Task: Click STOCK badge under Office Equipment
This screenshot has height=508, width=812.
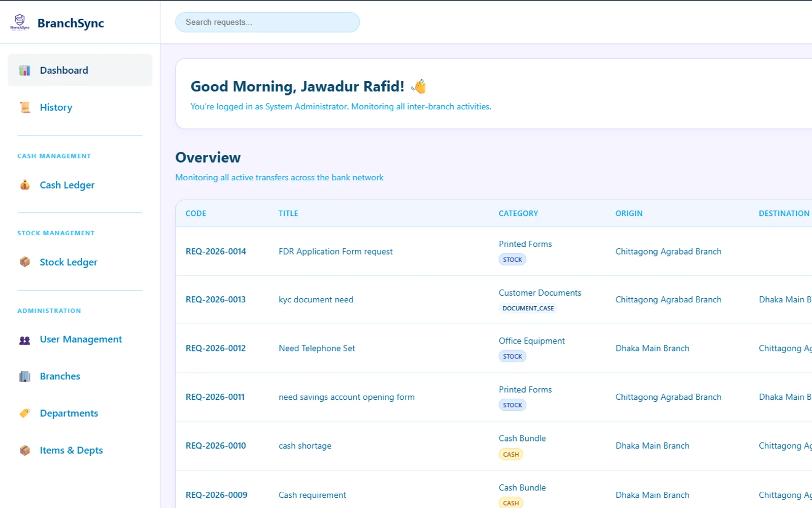Action: (513, 357)
